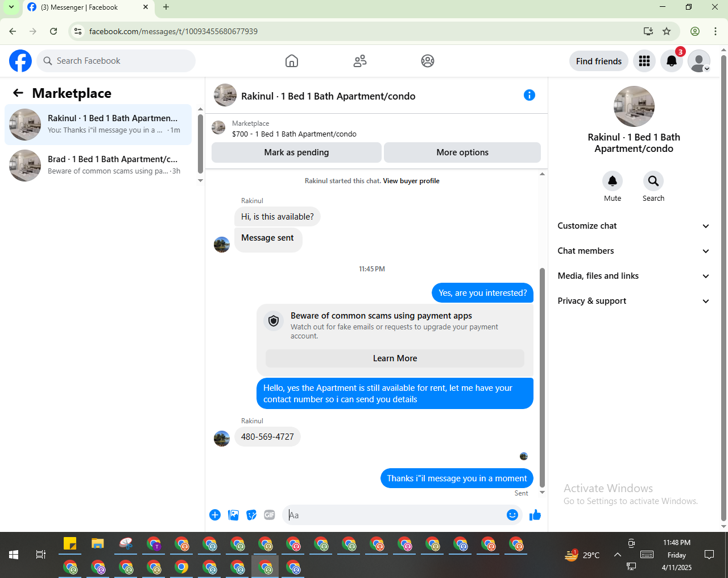
Task: Open the account profile menu avatar
Action: [x=699, y=61]
